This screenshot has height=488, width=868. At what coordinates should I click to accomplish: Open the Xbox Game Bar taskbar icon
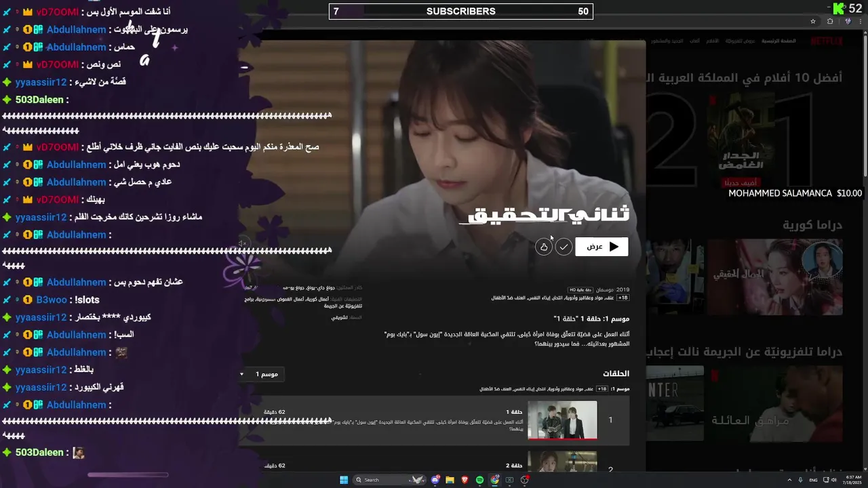pos(509,480)
